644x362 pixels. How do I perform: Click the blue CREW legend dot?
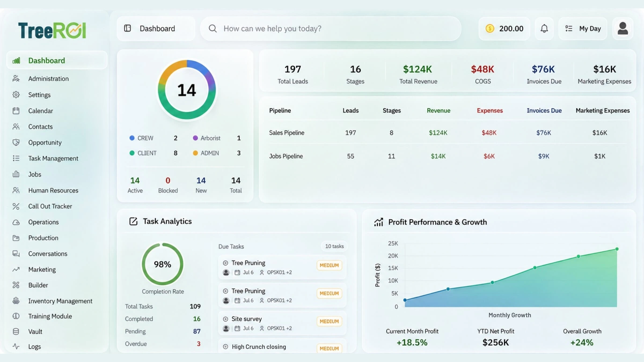tap(132, 138)
